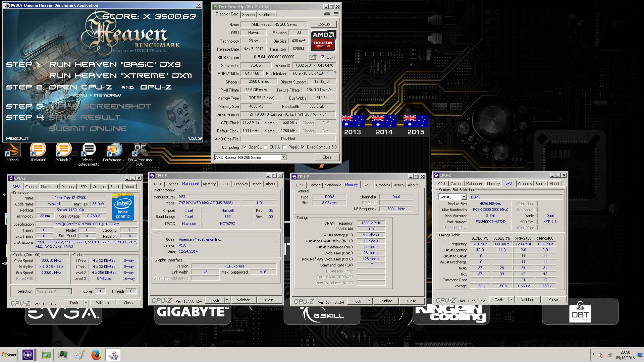The width and height of the screenshot is (644, 362).
Task: Click Save Result in Heaven app
Action: 85,117
